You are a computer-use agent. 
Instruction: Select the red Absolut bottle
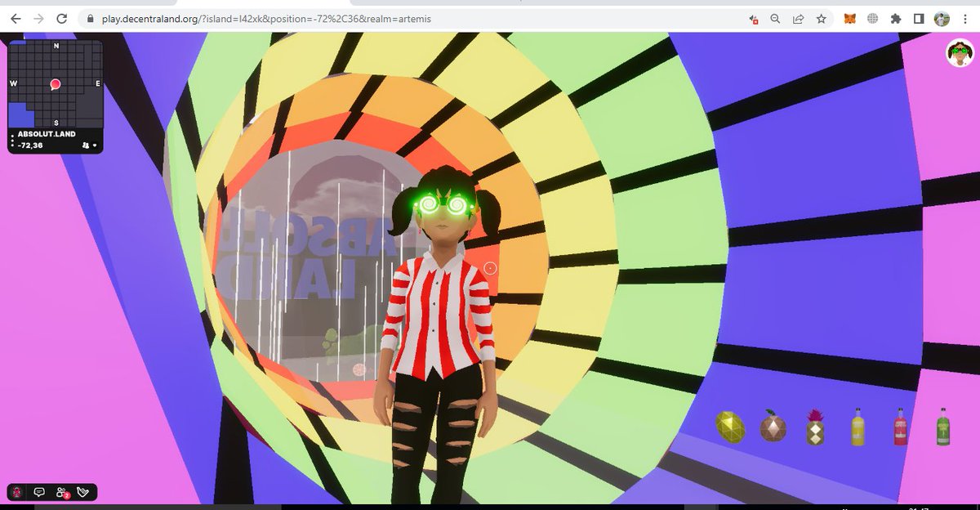point(901,427)
